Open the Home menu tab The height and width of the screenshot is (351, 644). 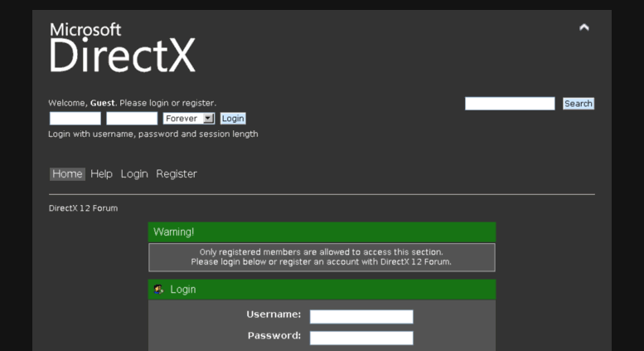click(67, 174)
